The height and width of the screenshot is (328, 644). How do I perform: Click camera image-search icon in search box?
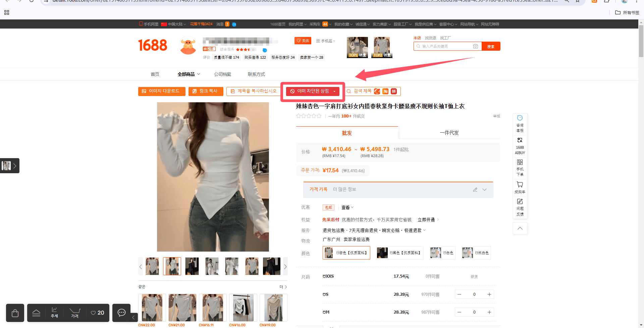coord(476,46)
